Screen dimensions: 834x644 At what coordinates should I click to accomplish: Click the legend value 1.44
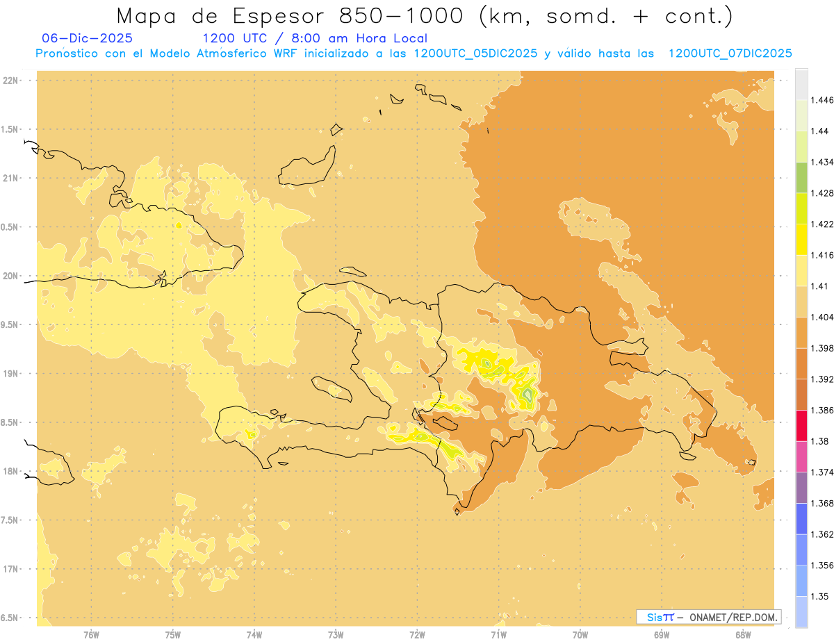pos(820,131)
